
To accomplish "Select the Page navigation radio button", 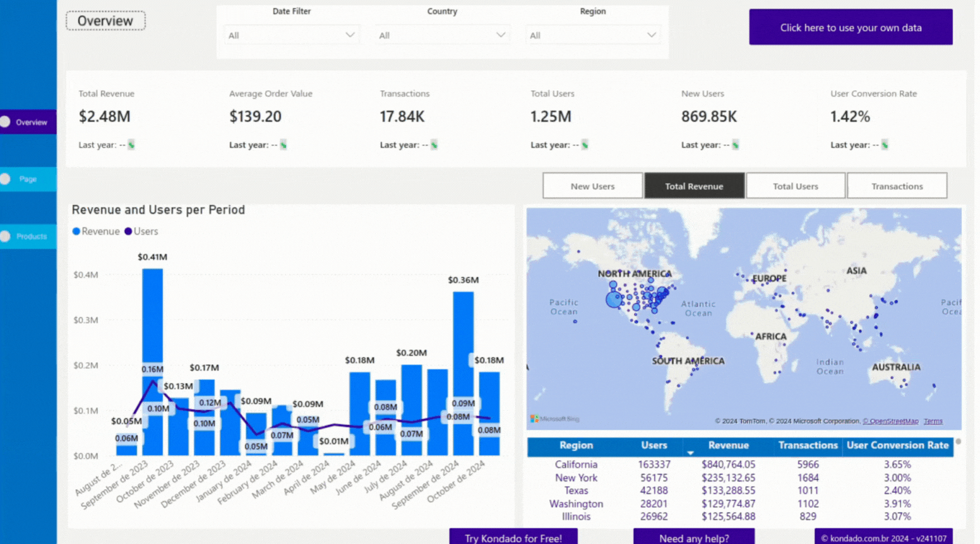I will pos(5,179).
